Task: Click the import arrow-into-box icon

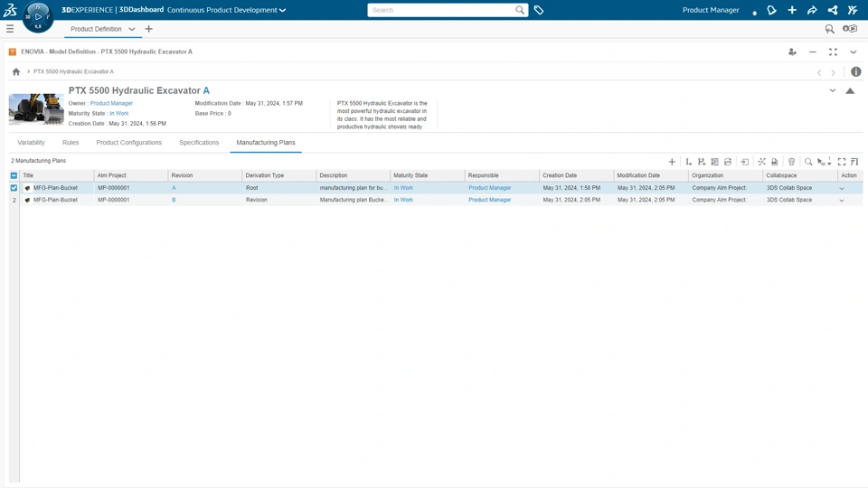Action: tap(745, 162)
